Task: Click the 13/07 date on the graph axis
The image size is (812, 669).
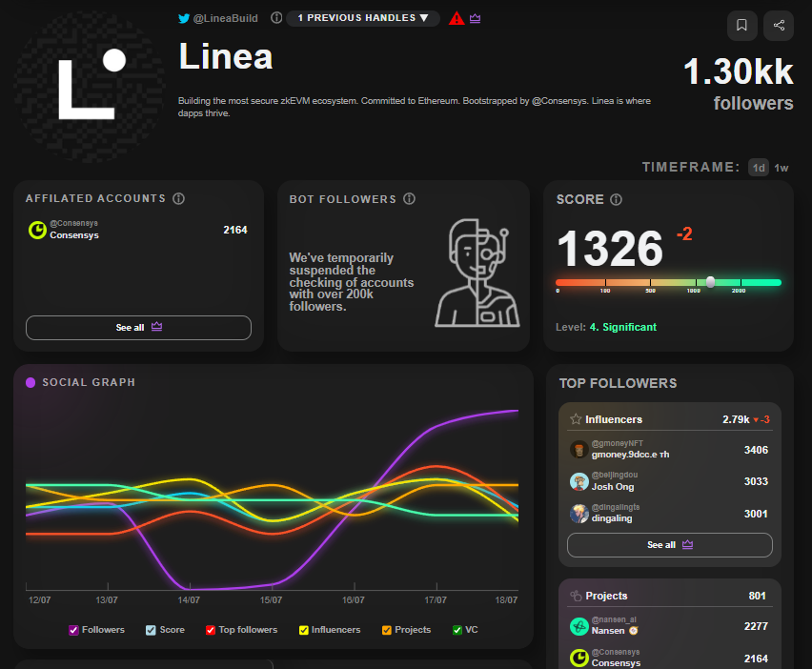Action: 106,600
